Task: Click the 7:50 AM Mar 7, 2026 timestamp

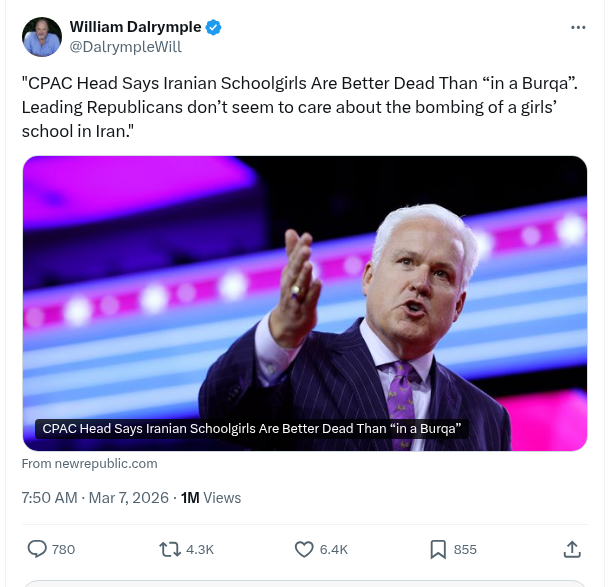Action: (95, 498)
